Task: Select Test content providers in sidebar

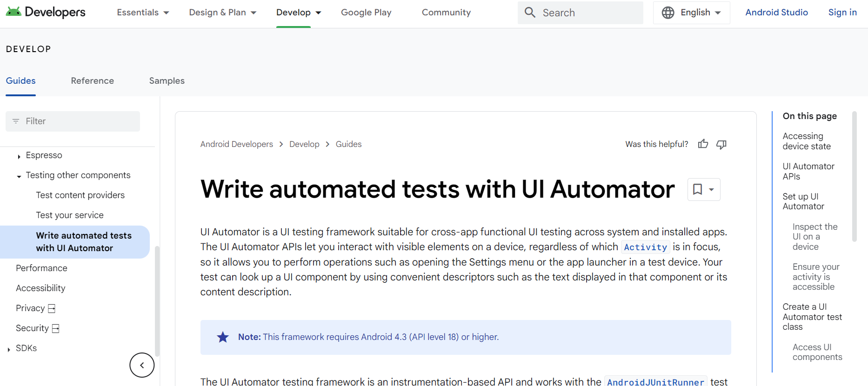Action: [80, 195]
